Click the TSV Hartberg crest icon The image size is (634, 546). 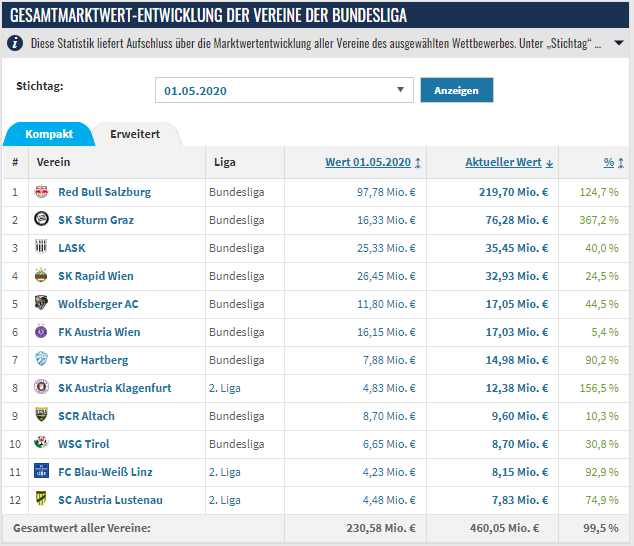(x=41, y=359)
